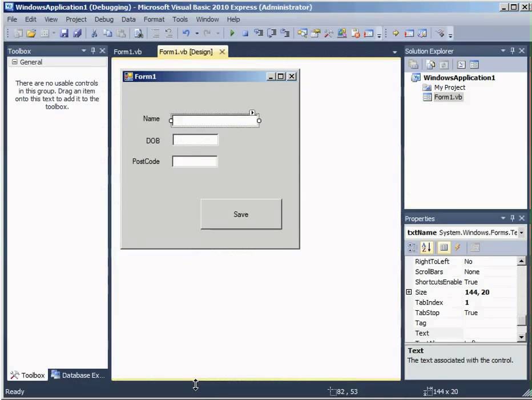Click the Save All toolbar icon
The height and width of the screenshot is (400, 532).
click(78, 33)
